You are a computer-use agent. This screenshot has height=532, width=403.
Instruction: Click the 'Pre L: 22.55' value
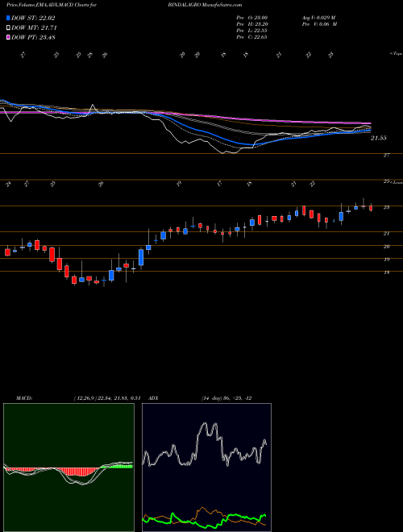point(251,31)
